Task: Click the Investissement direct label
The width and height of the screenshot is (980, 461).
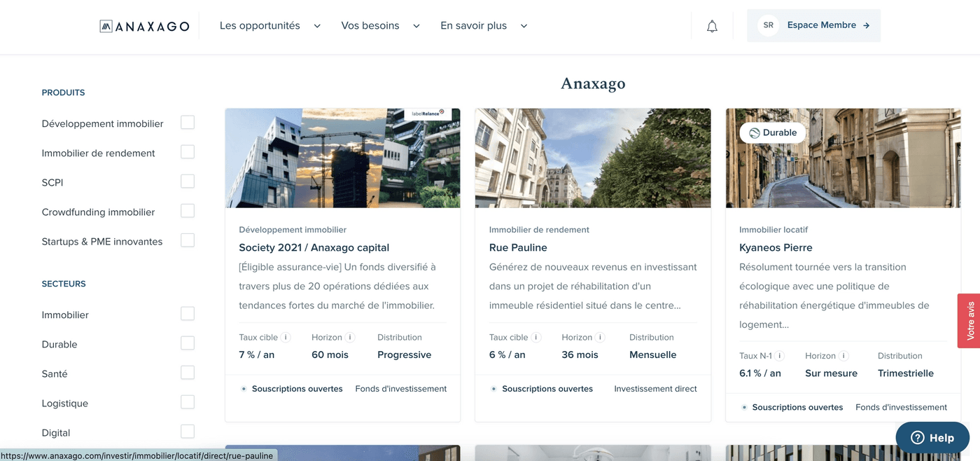Action: (x=655, y=389)
